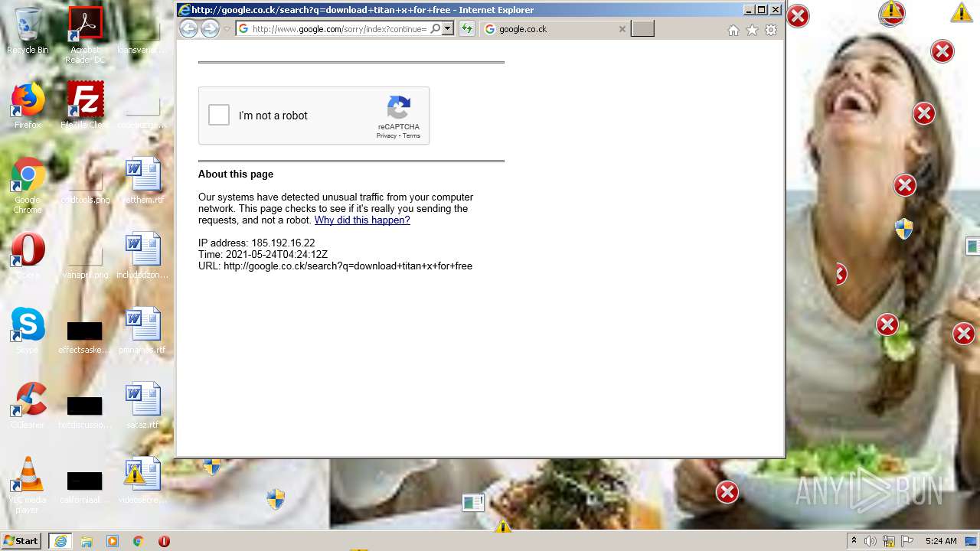The image size is (980, 551).
Task: Open the Opera desktop shortcut
Action: [x=28, y=256]
